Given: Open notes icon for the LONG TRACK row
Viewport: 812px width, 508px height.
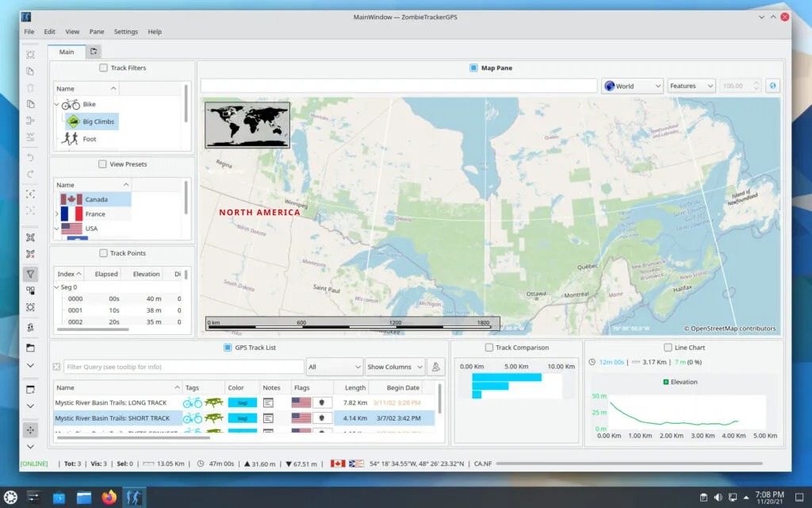Looking at the screenshot, I should 268,402.
